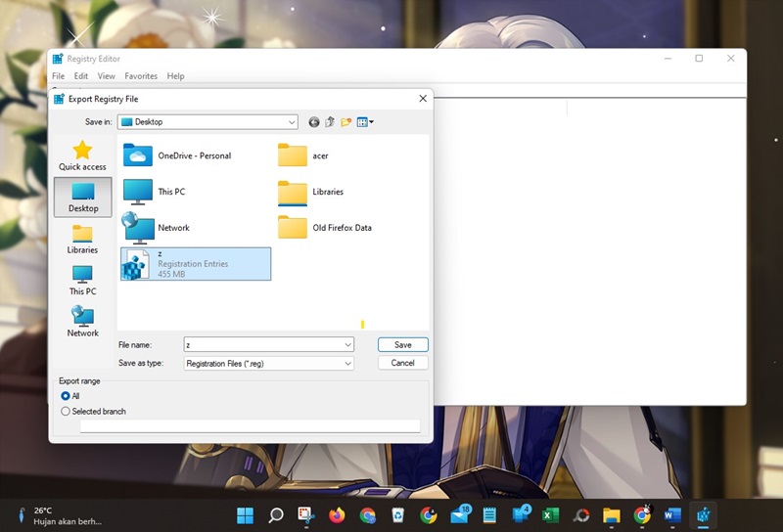The height and width of the screenshot is (532, 783).
Task: Click the Registry Editor taskbar icon
Action: 703,514
